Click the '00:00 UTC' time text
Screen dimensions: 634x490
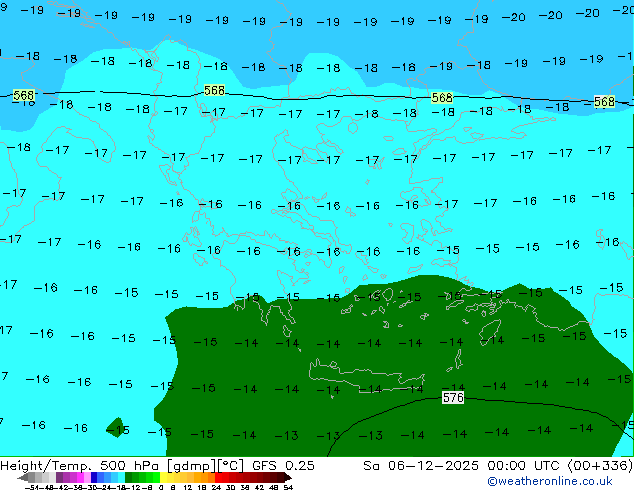click(525, 466)
